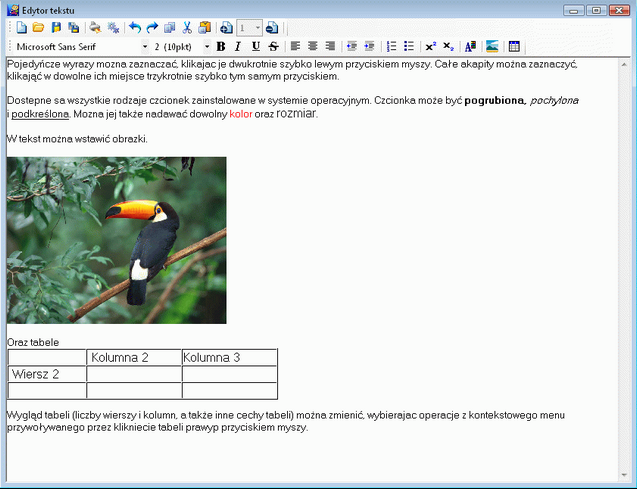This screenshot has width=637, height=489.
Task: Minimize the Edytor tekstu window
Action: tap(574, 10)
